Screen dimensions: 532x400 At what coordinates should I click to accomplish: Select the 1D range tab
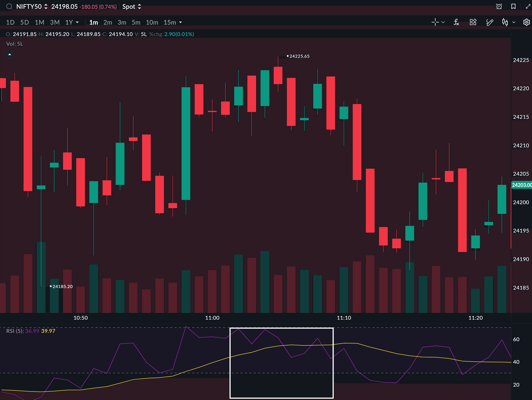pos(10,22)
